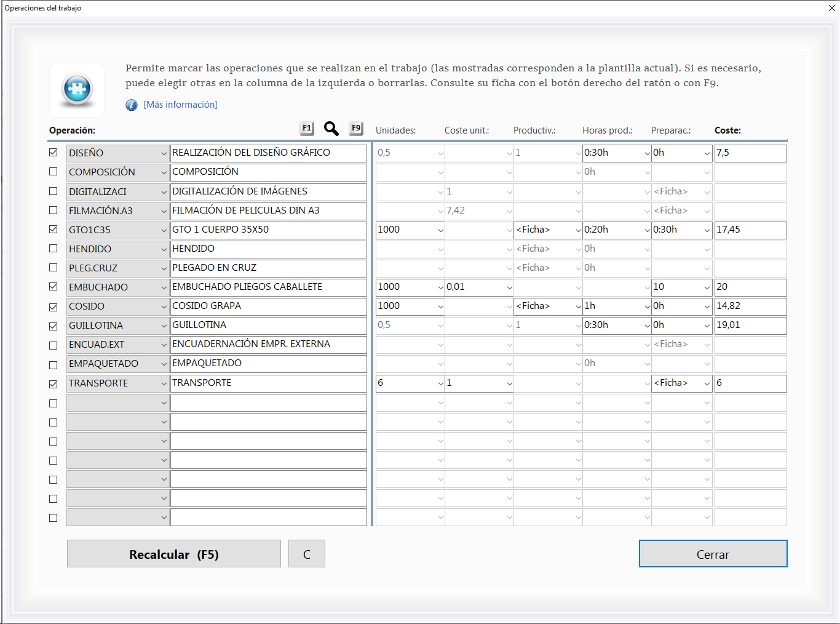Click the magnifying glass search icon
The height and width of the screenshot is (624, 840).
(x=331, y=128)
